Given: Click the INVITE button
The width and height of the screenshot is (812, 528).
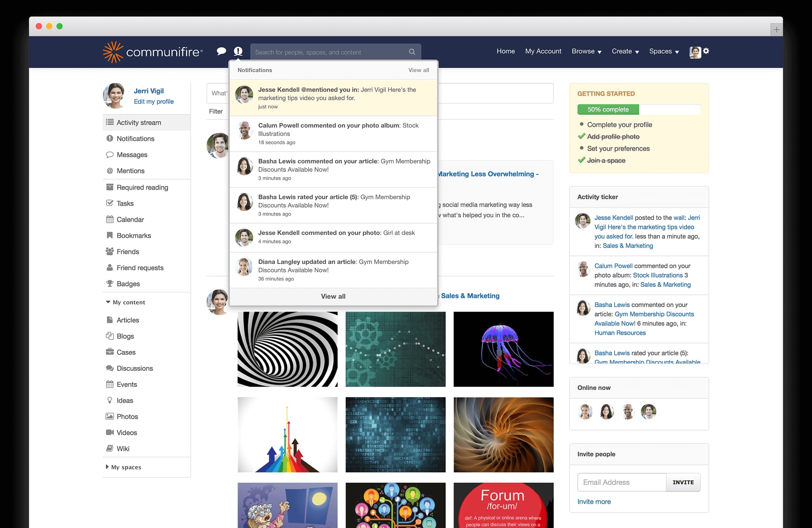Looking at the screenshot, I should (x=683, y=482).
